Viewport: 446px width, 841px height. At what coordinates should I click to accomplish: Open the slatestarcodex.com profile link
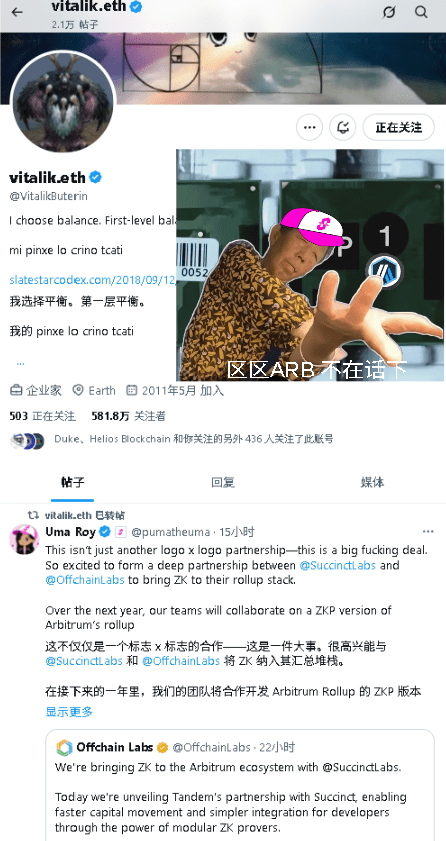click(x=92, y=279)
